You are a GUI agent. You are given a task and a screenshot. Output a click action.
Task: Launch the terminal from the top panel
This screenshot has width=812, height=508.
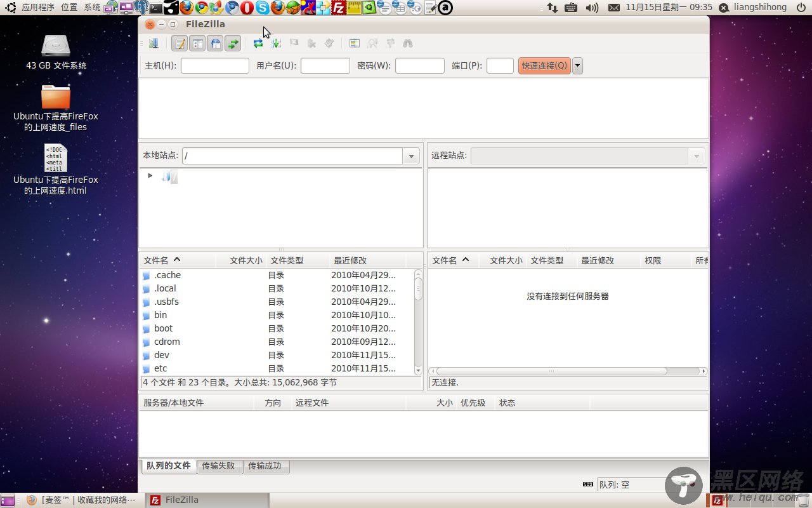156,8
